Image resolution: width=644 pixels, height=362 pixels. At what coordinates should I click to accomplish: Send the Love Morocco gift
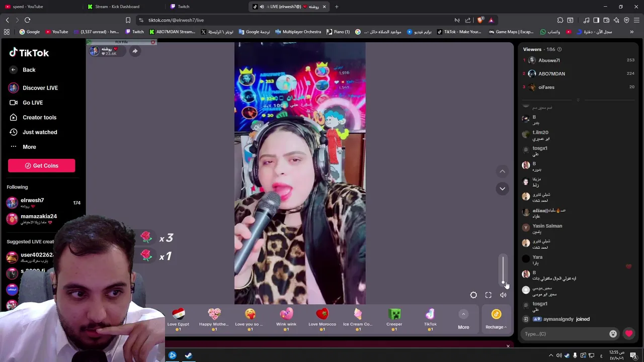[x=322, y=319]
